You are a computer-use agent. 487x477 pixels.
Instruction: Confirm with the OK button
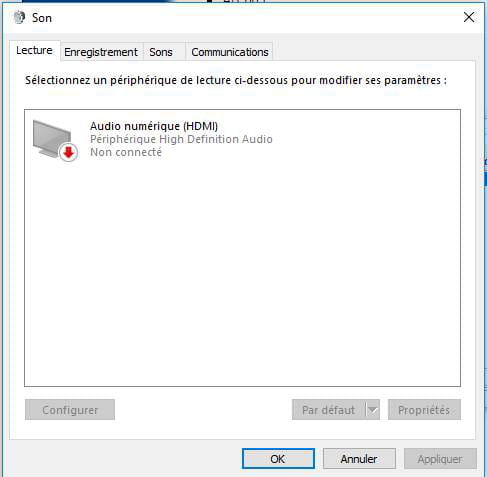278,459
